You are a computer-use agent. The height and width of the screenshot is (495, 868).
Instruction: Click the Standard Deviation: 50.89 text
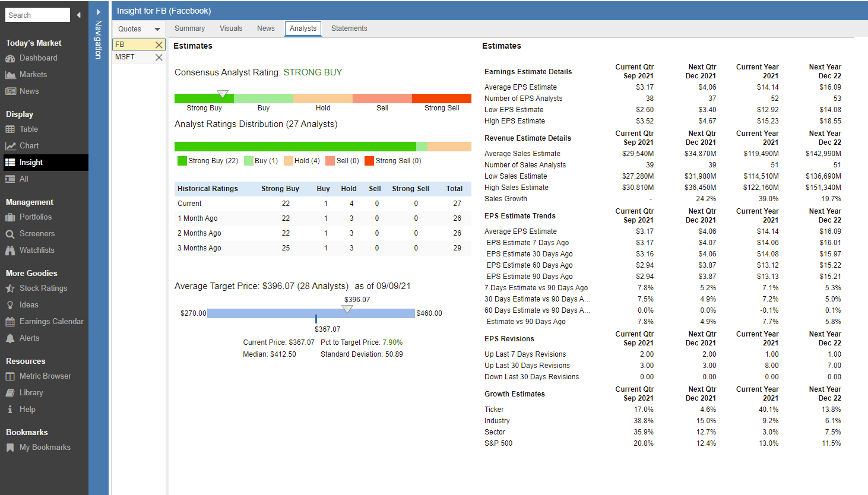point(362,354)
